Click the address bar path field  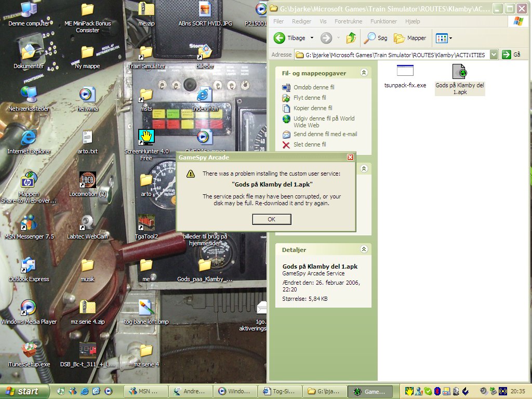[x=392, y=55]
